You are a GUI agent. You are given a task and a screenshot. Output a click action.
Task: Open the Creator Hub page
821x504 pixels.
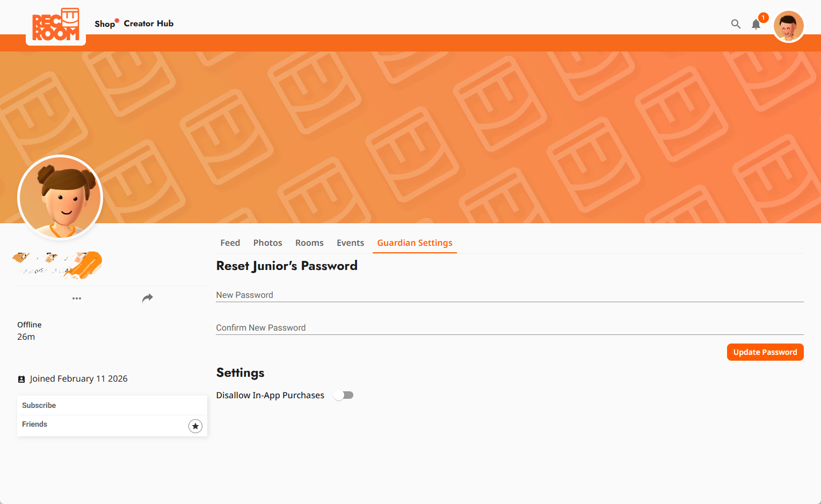point(149,23)
